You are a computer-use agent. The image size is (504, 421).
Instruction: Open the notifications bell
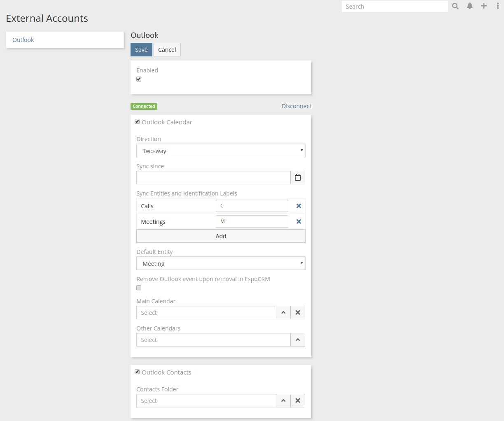coord(469,6)
